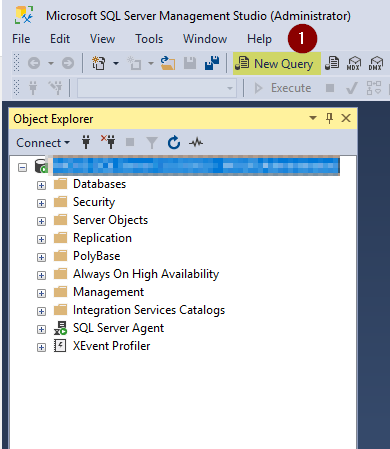The height and width of the screenshot is (449, 390).
Task: Open the Window menu
Action: [205, 39]
